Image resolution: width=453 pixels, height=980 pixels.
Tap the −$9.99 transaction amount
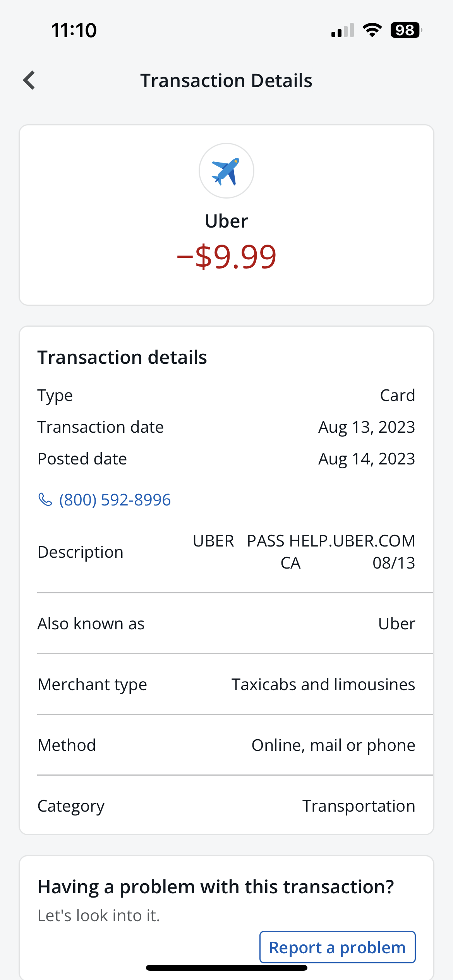click(226, 257)
